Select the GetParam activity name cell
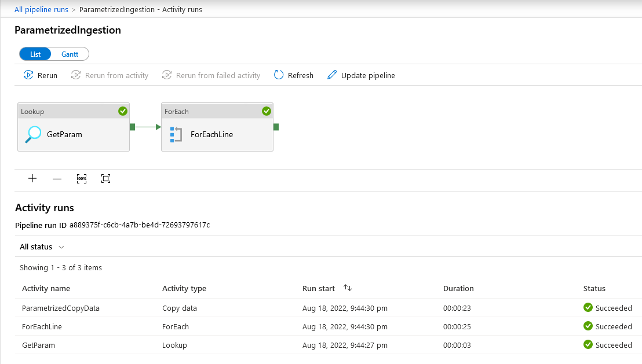The height and width of the screenshot is (364, 642). [38, 345]
